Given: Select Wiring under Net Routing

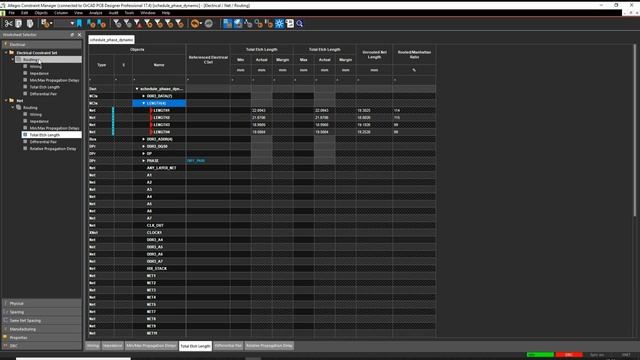Looking at the screenshot, I should pyautogui.click(x=36, y=114).
